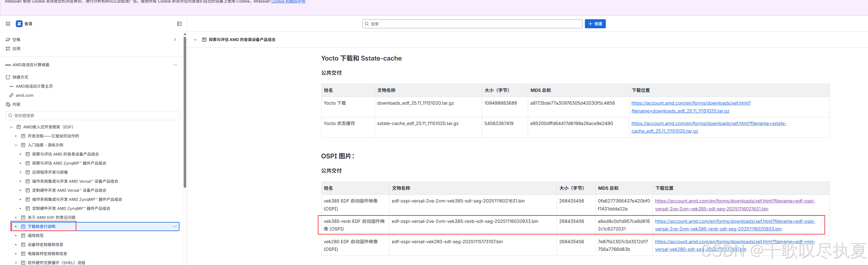Open 通用规范 page
The height and width of the screenshot is (265, 868).
(35, 236)
